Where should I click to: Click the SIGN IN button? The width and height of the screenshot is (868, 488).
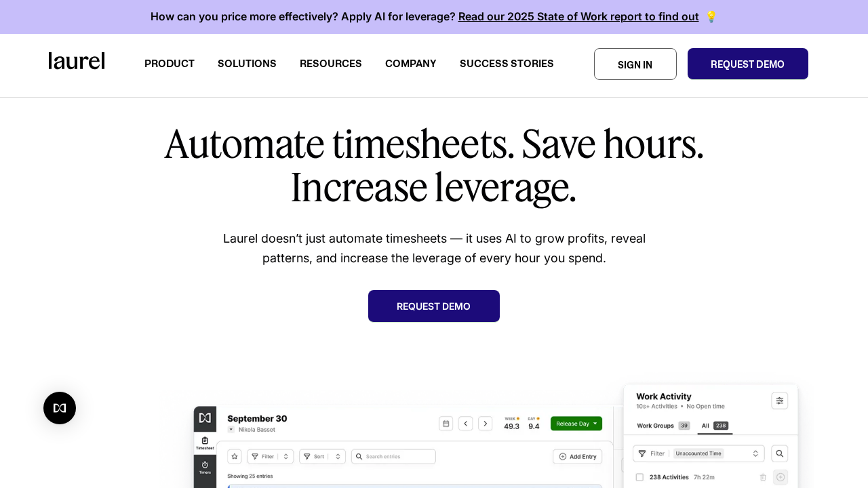coord(635,64)
